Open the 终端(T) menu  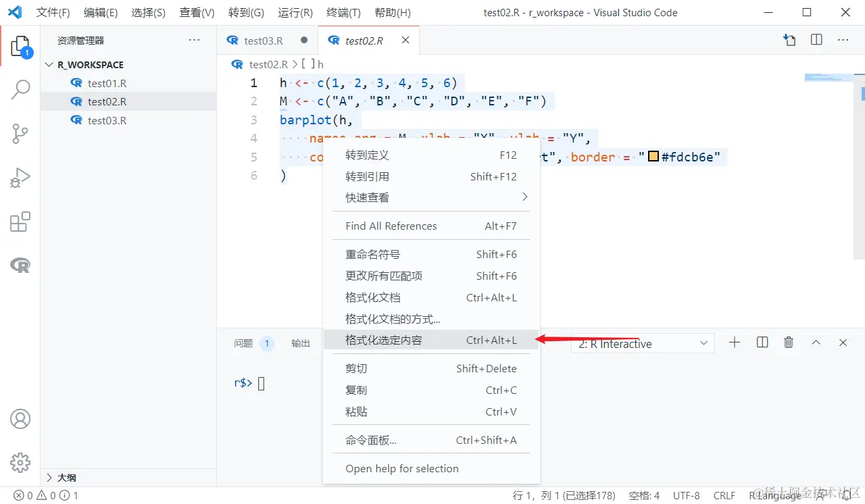(x=343, y=12)
